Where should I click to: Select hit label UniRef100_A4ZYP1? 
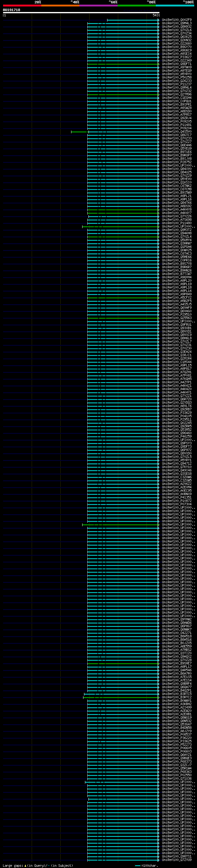click(177, 382)
